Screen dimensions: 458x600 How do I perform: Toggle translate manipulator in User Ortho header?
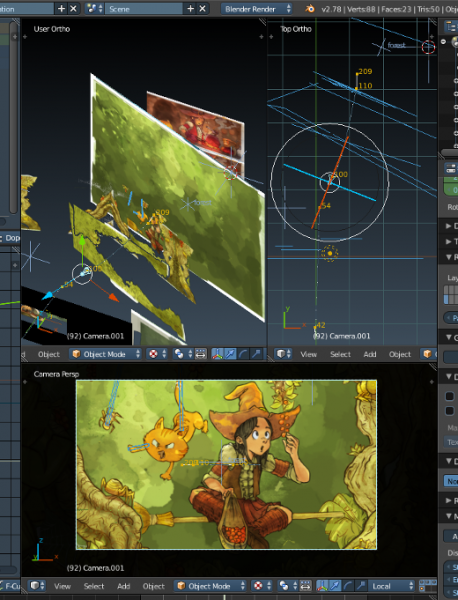point(230,354)
